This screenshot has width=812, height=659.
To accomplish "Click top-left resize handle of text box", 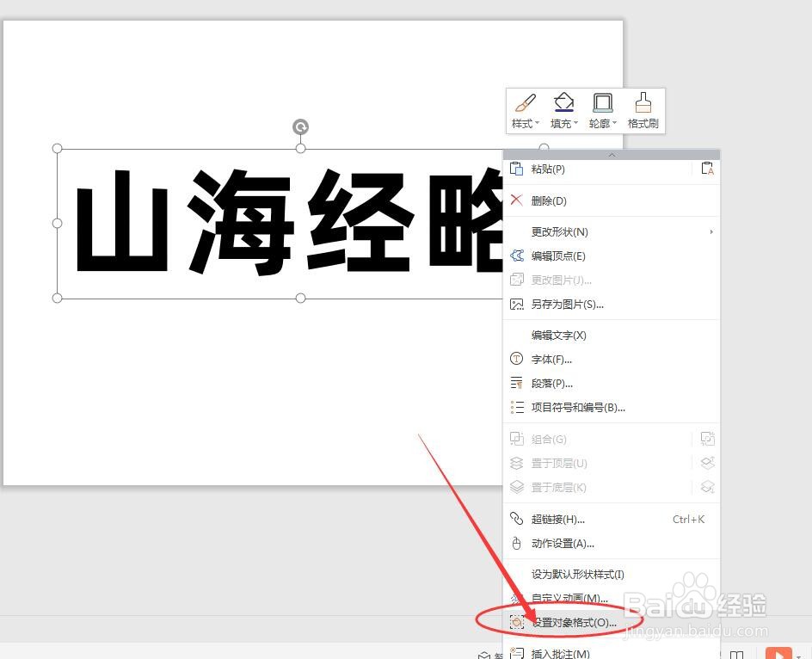I will tap(58, 149).
